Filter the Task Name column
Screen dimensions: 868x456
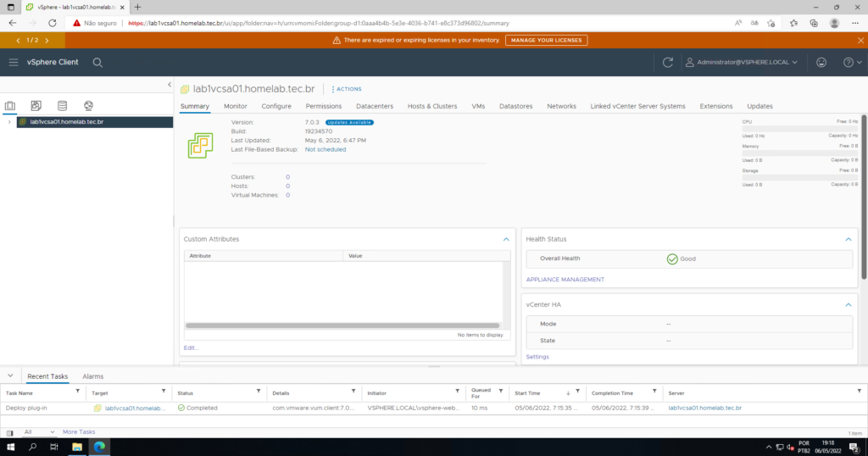[77, 392]
